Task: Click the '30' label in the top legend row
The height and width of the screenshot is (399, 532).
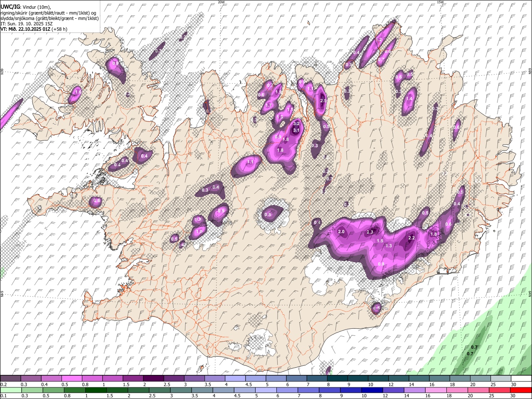Action: [513, 384]
